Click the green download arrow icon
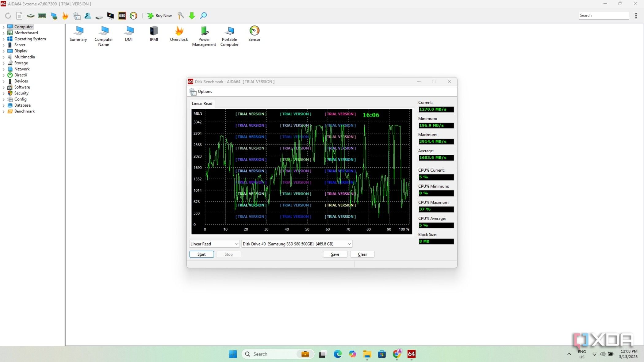 pyautogui.click(x=192, y=16)
